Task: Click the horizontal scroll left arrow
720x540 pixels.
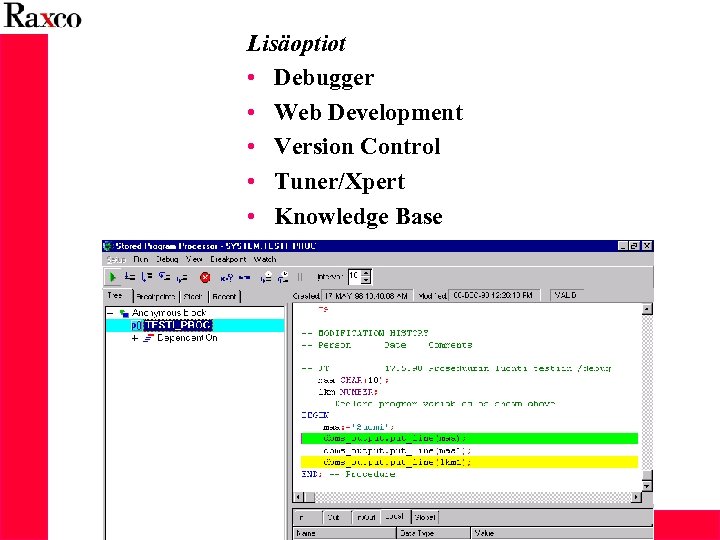Action: 298,497
